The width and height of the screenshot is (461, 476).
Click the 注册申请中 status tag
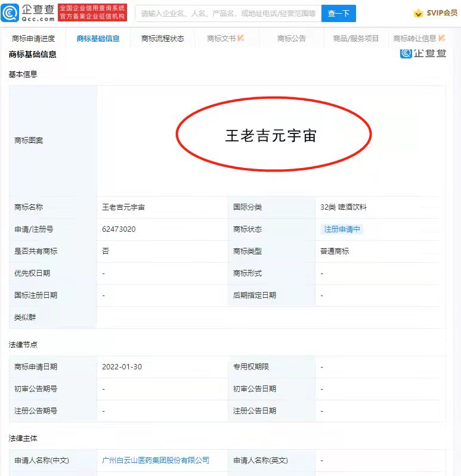[x=342, y=229]
